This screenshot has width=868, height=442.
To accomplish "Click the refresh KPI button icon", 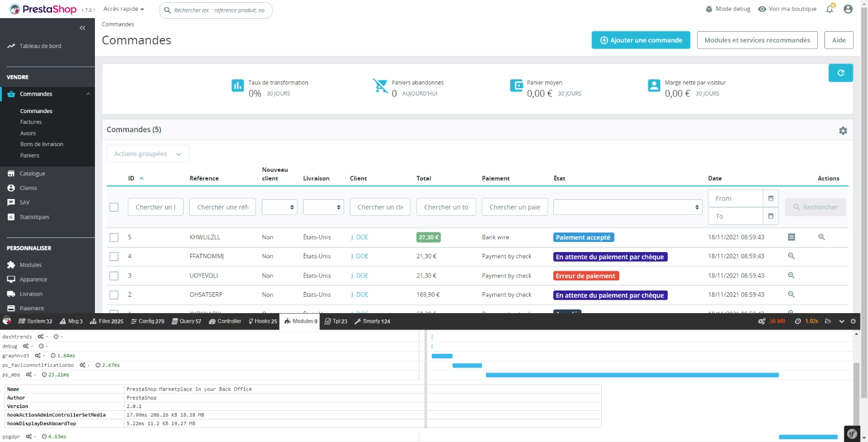I will pos(840,73).
